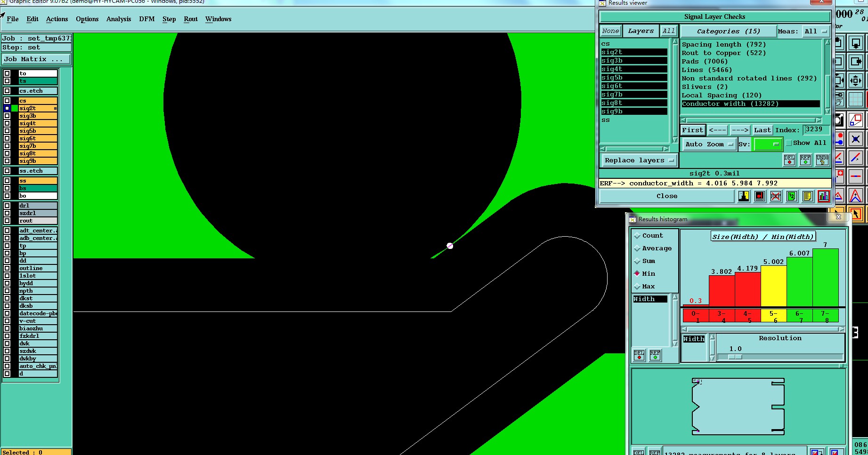Open the Auto Zoom dropdown
This screenshot has width=868, height=455.
(x=709, y=144)
